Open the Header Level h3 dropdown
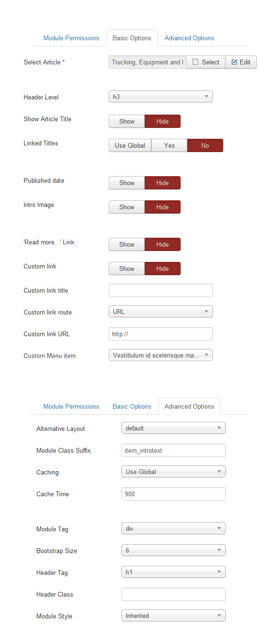Screen dimensions: 279x644 tap(161, 97)
